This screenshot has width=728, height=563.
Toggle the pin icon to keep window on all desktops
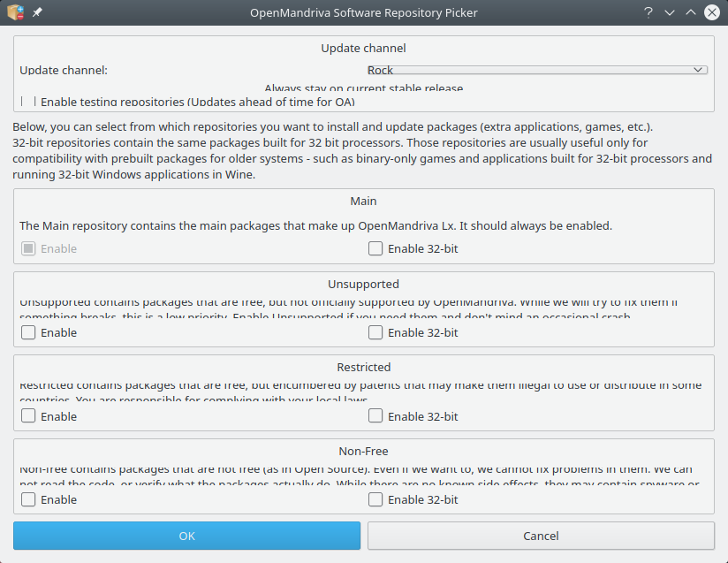[37, 12]
